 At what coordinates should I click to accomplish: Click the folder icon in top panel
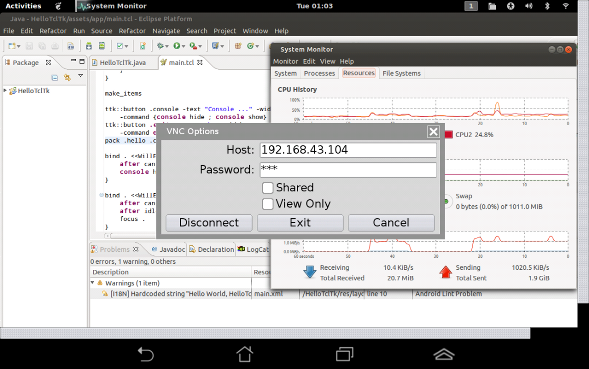[x=492, y=6]
